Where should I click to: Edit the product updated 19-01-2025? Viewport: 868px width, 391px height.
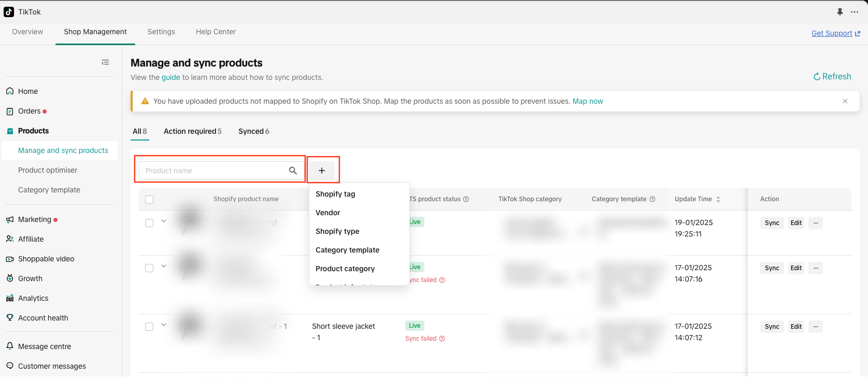point(796,223)
